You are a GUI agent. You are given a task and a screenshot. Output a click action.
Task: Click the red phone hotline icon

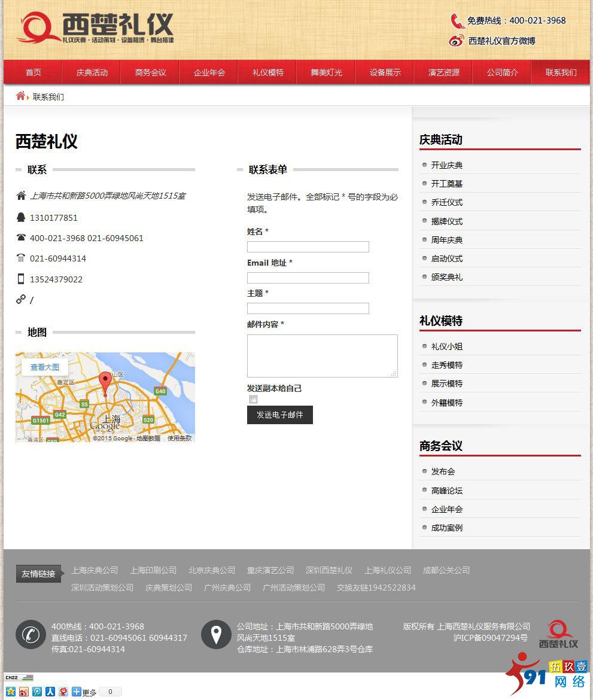pos(457,20)
